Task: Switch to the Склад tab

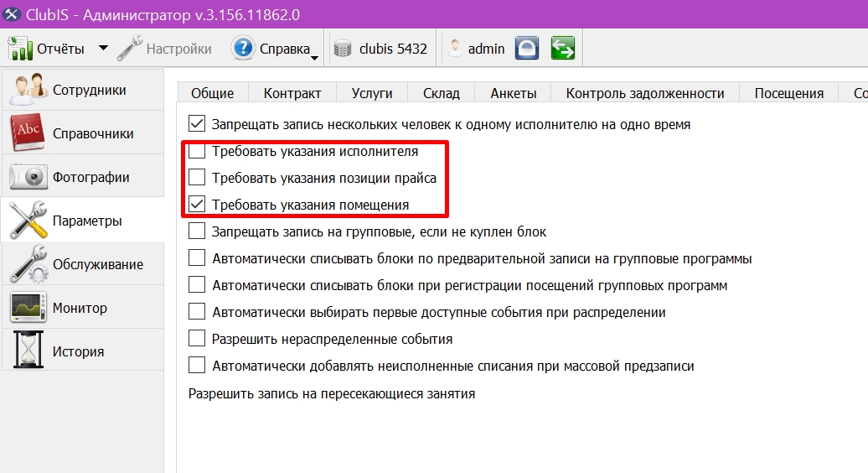Action: 442,93
